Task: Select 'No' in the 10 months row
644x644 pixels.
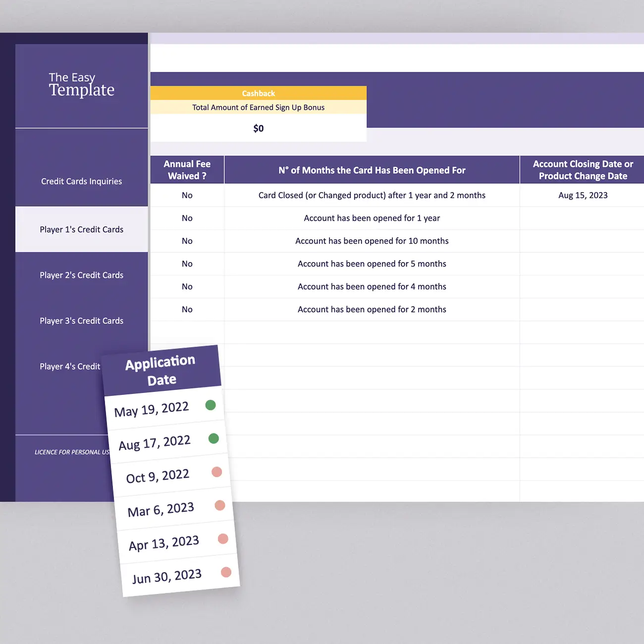Action: 187,241
